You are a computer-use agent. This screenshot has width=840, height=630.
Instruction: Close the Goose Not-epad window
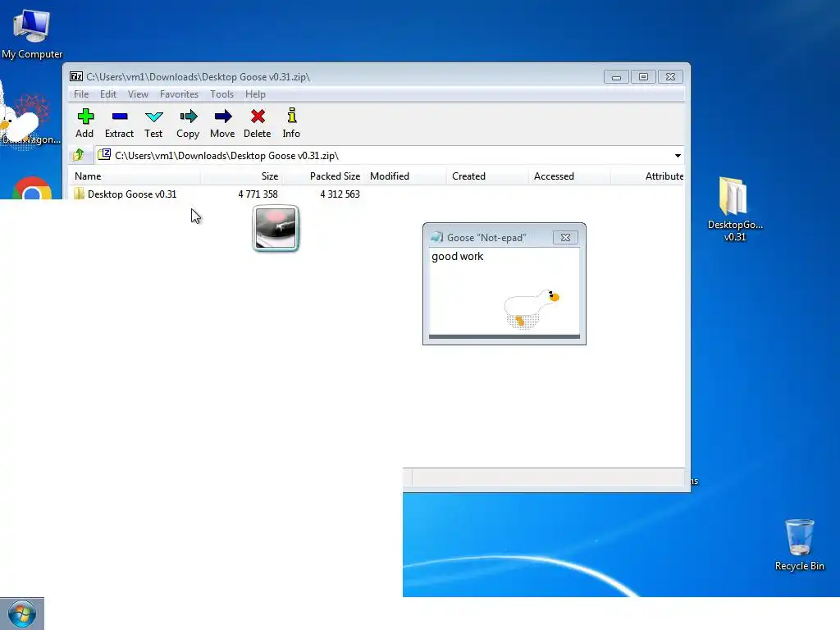pos(565,237)
